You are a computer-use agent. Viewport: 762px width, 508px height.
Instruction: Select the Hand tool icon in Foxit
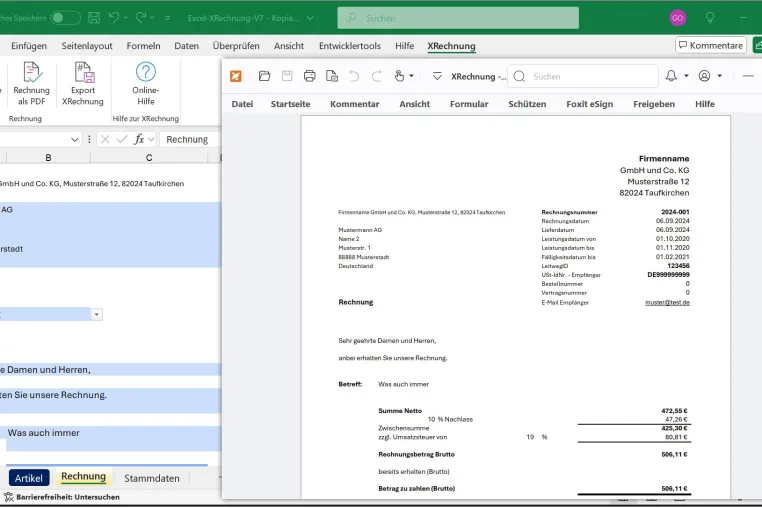click(x=399, y=76)
